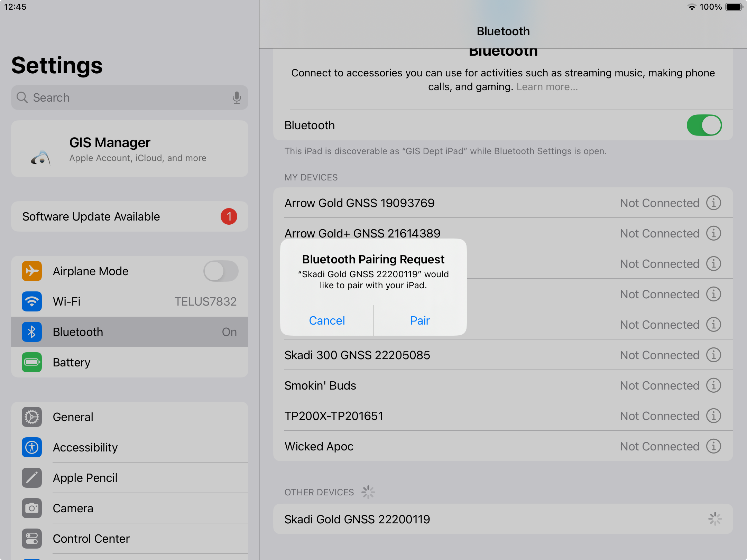
Task: Open Wi-Fi settings
Action: [x=130, y=301]
